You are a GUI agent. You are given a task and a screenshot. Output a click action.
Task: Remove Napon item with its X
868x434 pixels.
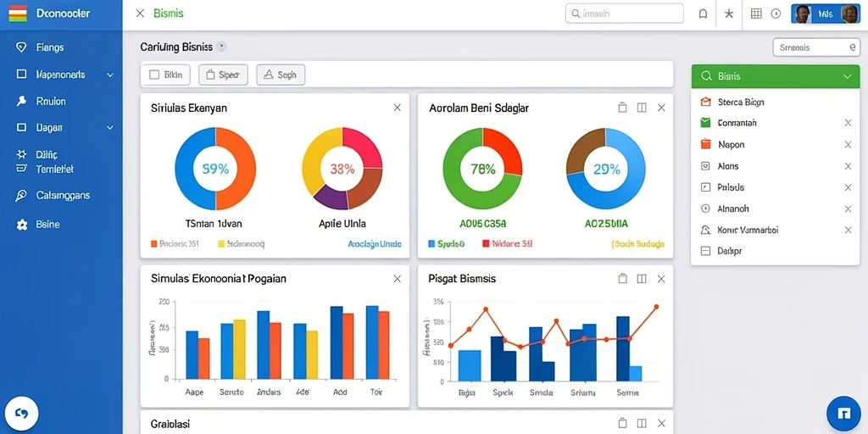point(848,144)
